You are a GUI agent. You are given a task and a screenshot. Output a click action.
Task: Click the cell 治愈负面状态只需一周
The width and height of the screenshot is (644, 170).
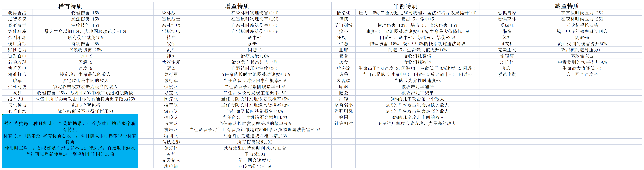click(x=255, y=62)
